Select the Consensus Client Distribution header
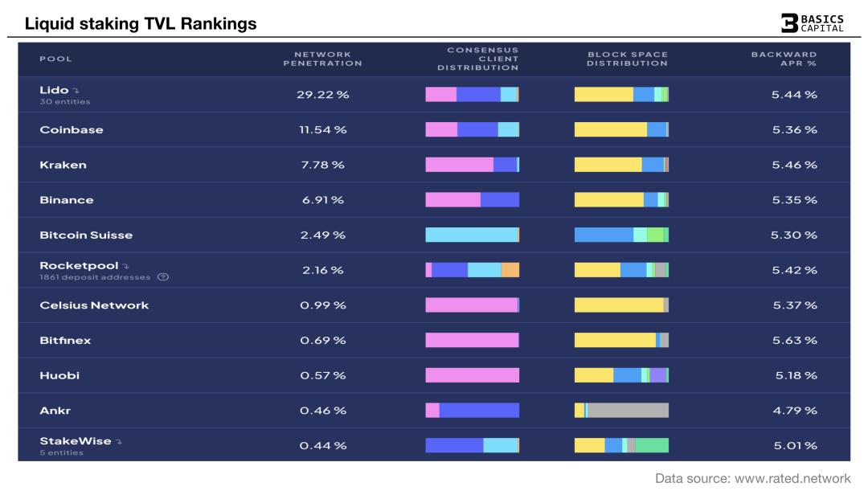Screen dimensions: 868x495 (x=478, y=59)
